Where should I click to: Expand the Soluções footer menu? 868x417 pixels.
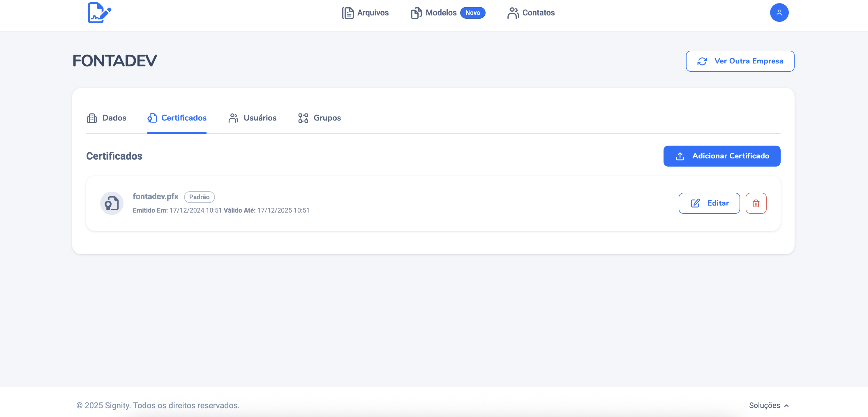pyautogui.click(x=769, y=405)
